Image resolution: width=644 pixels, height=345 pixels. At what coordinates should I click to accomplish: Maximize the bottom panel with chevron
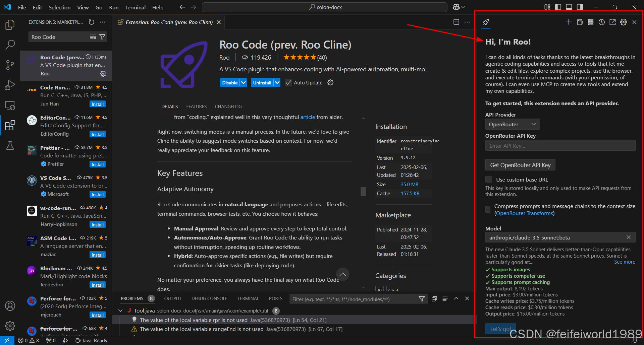coord(456,298)
